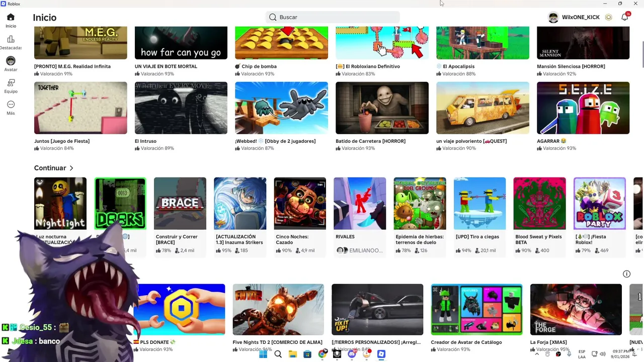Click title 'Cinco Noches: Cazado'
Viewport: 644px width, 362px height.
[x=292, y=239]
